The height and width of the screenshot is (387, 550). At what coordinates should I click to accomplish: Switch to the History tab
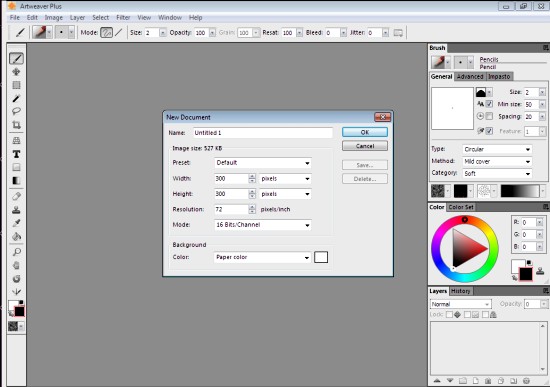(461, 291)
